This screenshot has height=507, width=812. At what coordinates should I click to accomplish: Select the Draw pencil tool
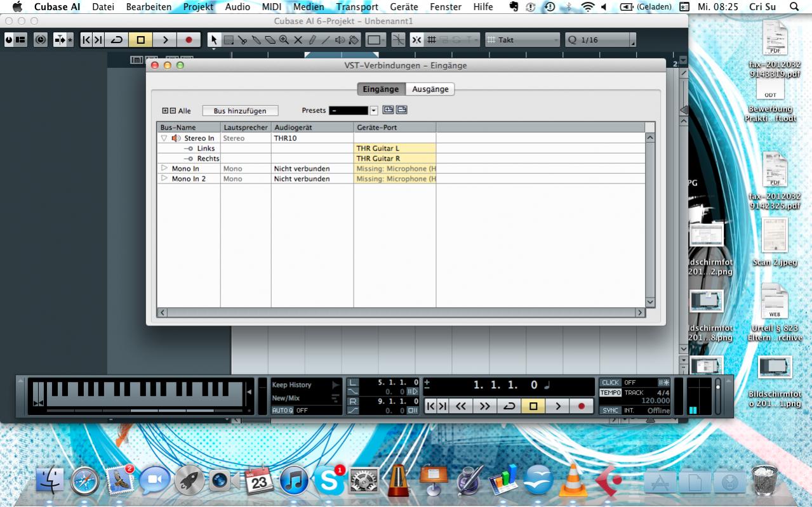click(312, 39)
